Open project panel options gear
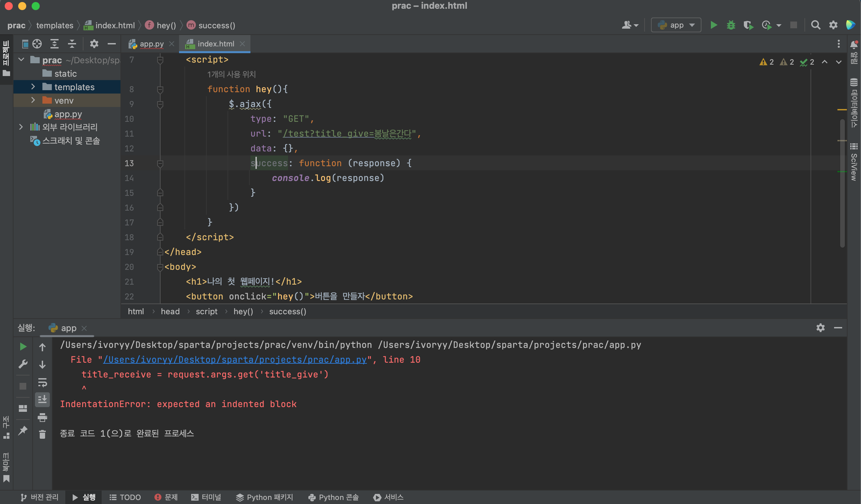Image resolution: width=861 pixels, height=504 pixels. click(94, 44)
